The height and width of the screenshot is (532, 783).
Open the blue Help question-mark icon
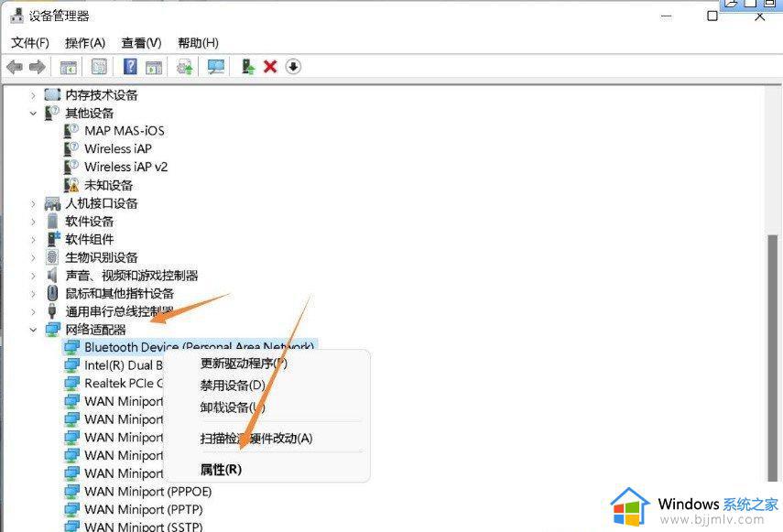coord(130,66)
